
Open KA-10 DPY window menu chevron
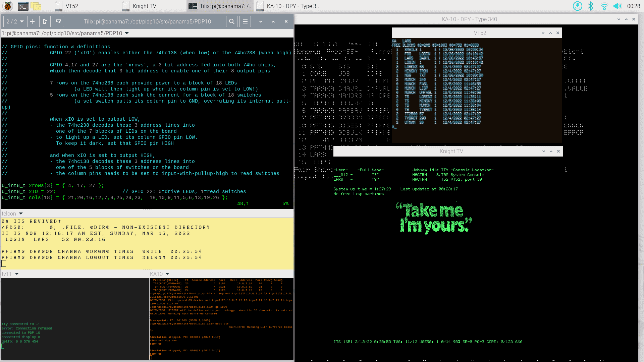619,19
